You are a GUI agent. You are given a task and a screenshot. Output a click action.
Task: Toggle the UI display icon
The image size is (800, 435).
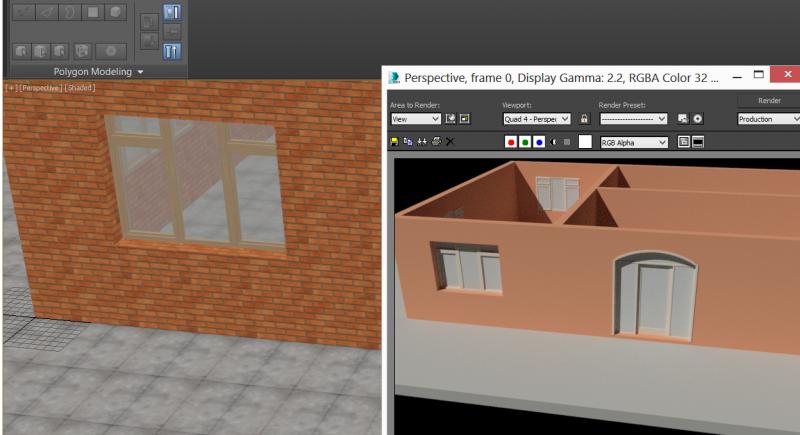point(698,142)
